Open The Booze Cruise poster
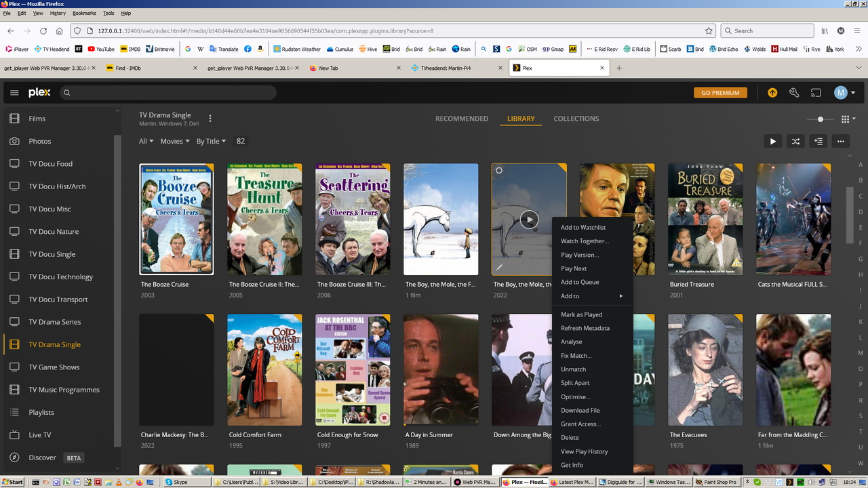 (x=176, y=219)
